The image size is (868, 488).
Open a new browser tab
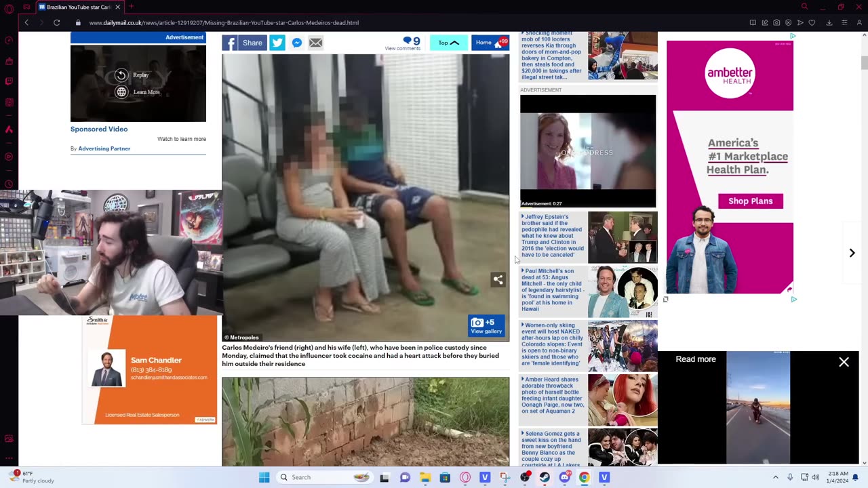point(131,7)
